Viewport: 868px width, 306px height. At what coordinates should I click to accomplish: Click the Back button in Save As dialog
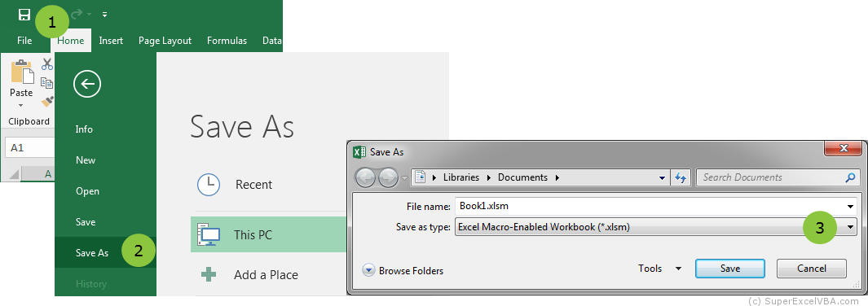(366, 177)
